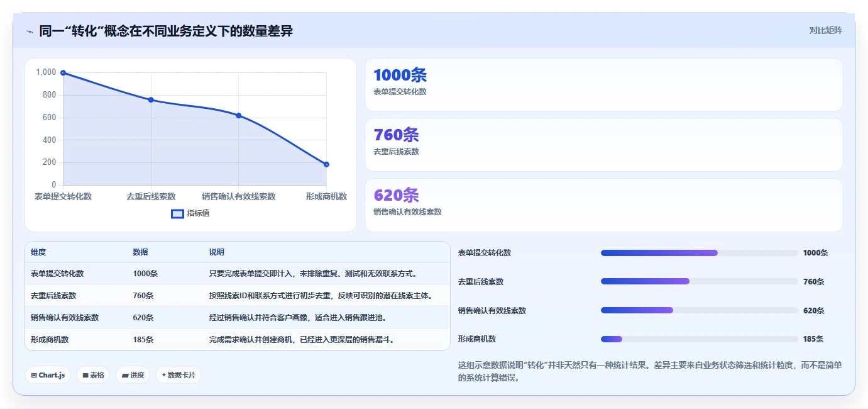
Task: Click the chart data point for 去重后线索数
Action: click(x=151, y=100)
